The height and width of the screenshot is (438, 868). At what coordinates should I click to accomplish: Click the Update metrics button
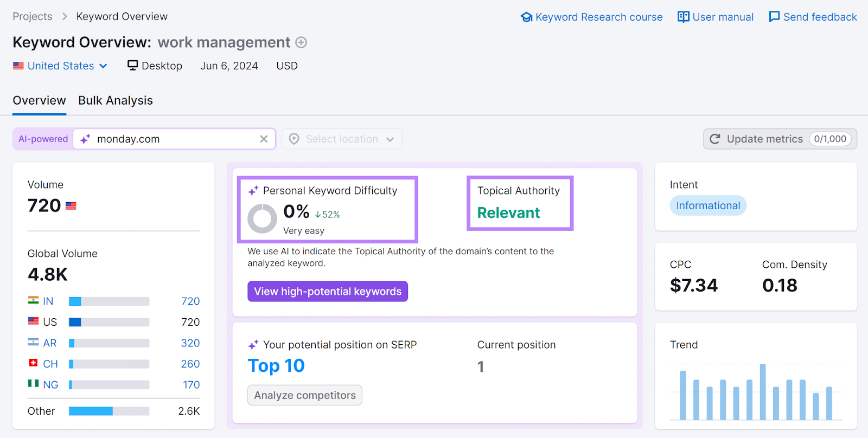tap(780, 139)
